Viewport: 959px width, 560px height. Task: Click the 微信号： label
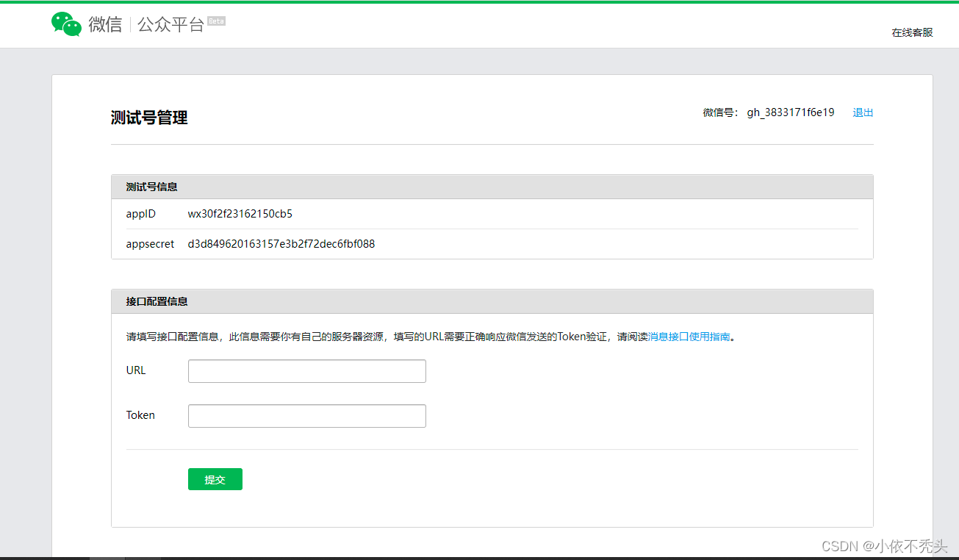(720, 112)
